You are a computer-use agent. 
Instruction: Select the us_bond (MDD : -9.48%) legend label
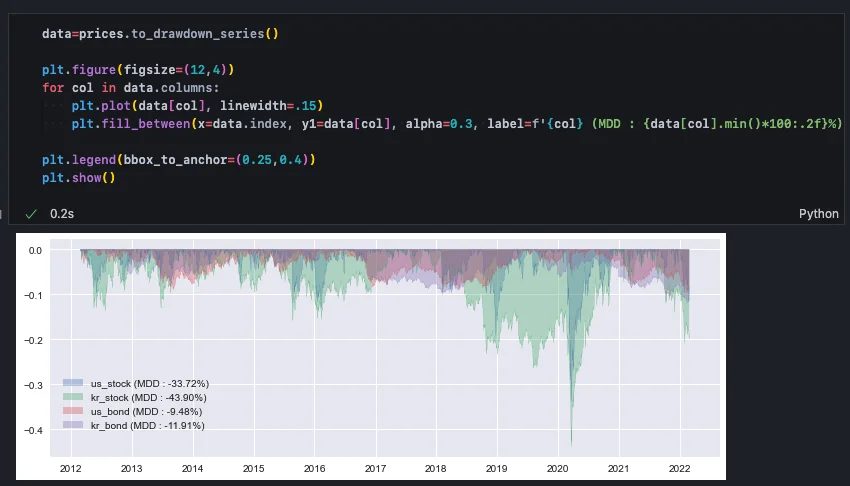(x=147, y=411)
